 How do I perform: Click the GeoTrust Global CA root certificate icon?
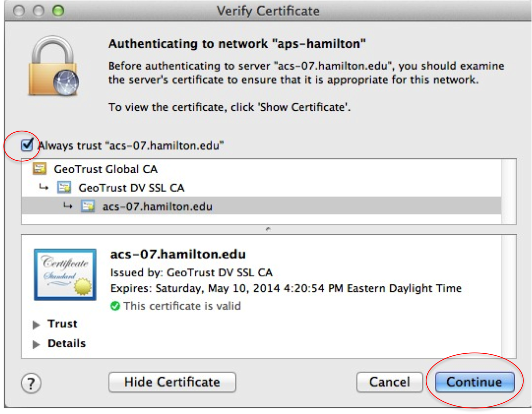tap(39, 168)
